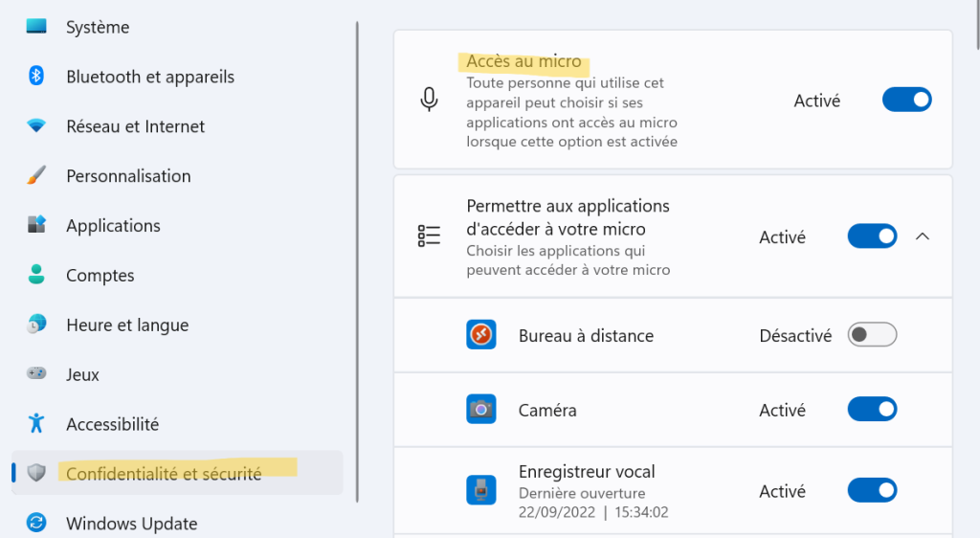Click the Bluetooth icon in sidebar
The width and height of the screenshot is (980, 538).
point(36,77)
